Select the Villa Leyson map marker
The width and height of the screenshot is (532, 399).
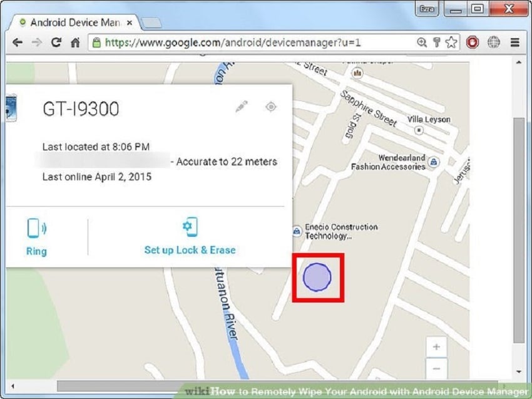click(x=419, y=130)
